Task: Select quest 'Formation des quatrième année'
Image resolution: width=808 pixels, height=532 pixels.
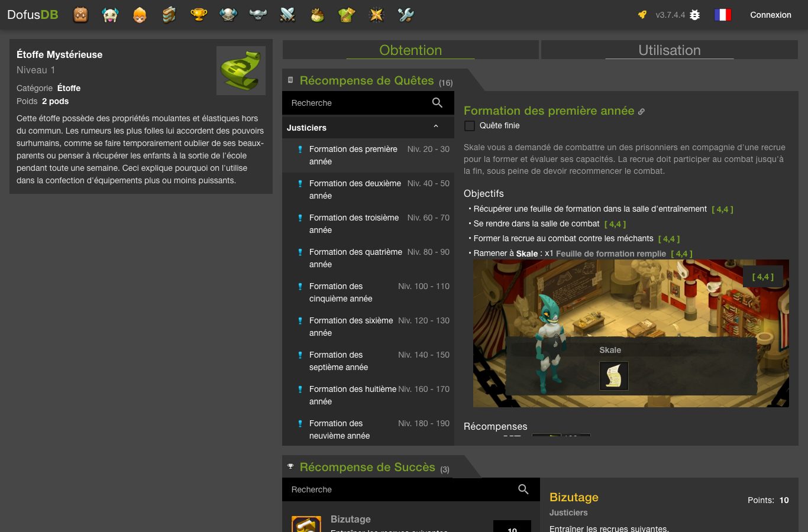Action: (368, 258)
